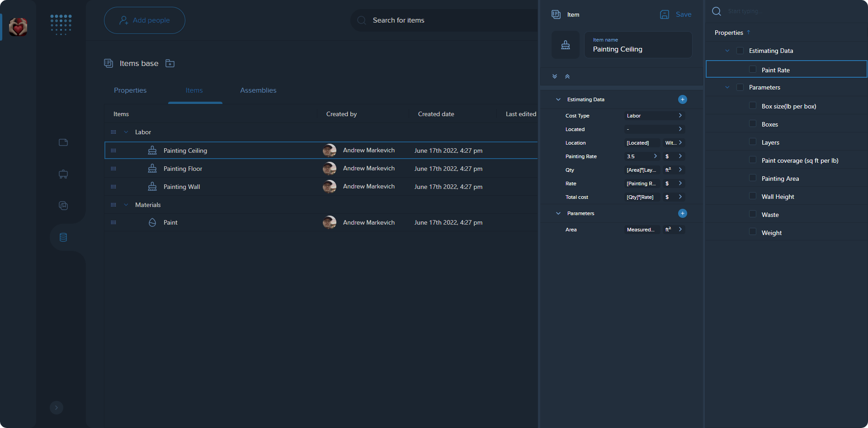Check the Paint Rate checkbox
Viewport: 868px width, 428px height.
pos(753,69)
